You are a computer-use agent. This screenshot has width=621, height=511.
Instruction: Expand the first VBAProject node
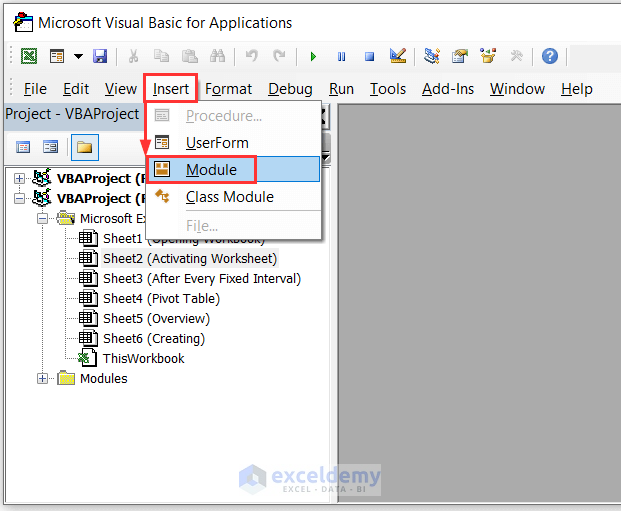tap(19, 178)
